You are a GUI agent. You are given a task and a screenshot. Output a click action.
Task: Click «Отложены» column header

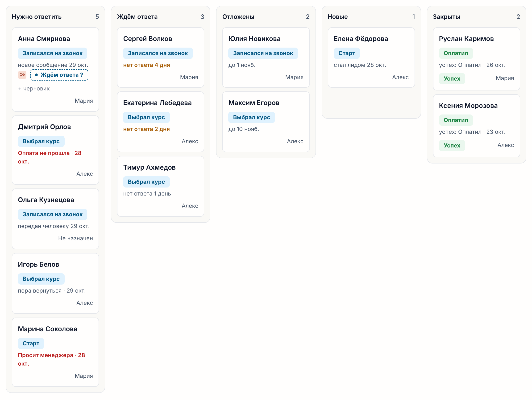point(238,17)
